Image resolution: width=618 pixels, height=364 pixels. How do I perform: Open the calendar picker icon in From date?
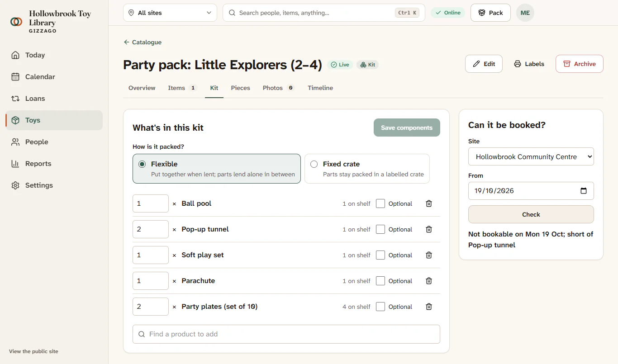[x=584, y=191]
